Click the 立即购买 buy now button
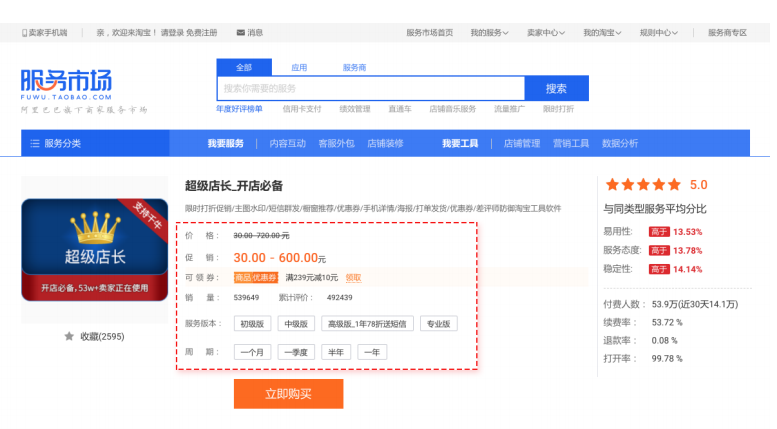The width and height of the screenshot is (777, 429). [288, 394]
